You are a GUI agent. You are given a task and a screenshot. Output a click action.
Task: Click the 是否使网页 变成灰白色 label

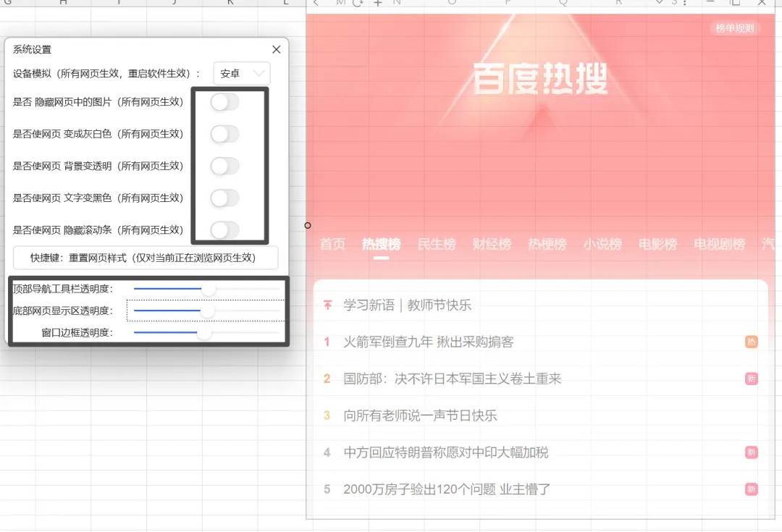pos(98,134)
